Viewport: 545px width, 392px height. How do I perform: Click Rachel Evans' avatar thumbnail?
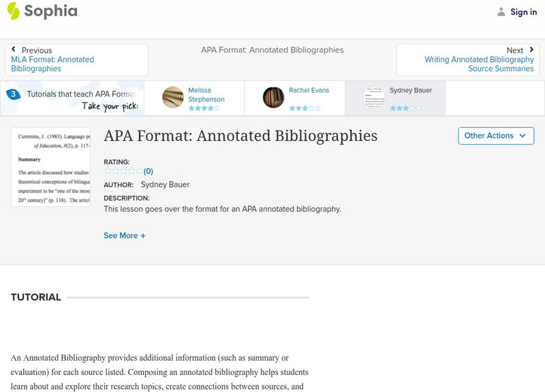click(274, 97)
